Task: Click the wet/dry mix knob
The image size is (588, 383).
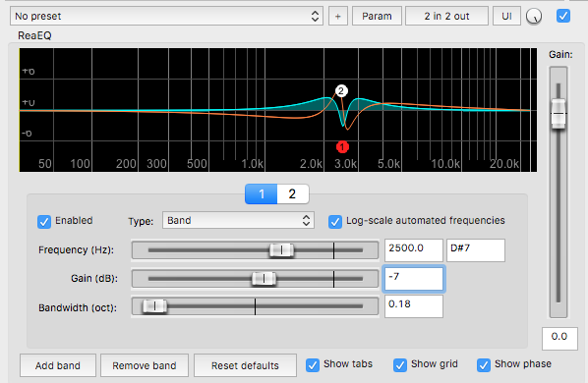Action: pyautogui.click(x=534, y=17)
